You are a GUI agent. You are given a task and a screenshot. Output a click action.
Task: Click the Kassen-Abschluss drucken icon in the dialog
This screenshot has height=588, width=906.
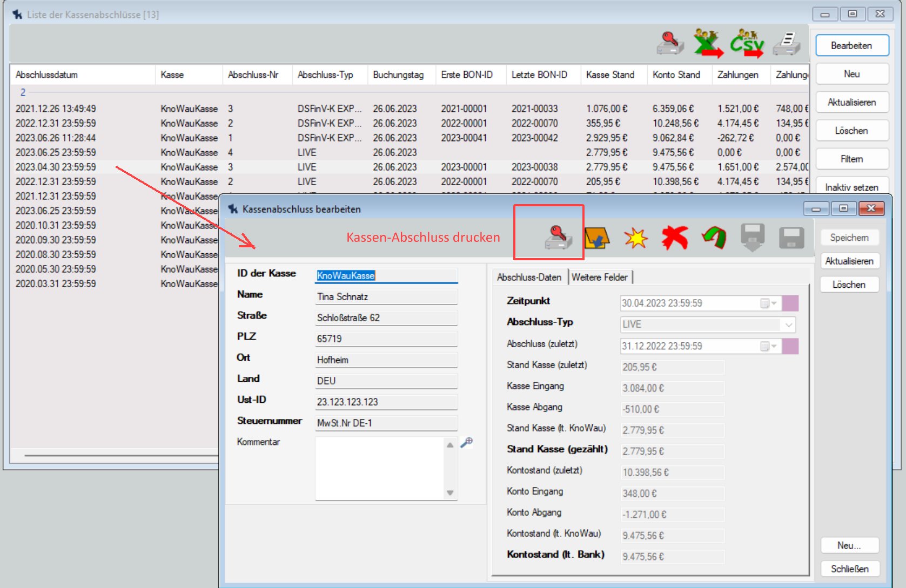[558, 238]
